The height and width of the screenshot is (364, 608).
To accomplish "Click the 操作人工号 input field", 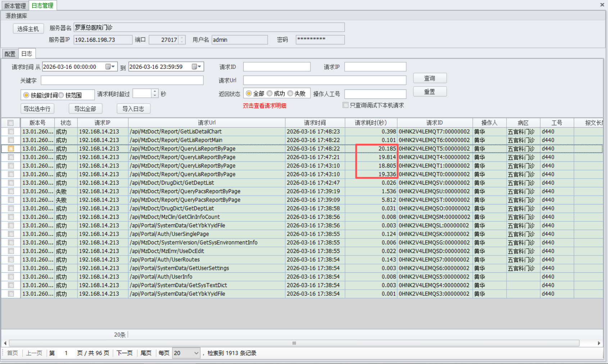I will pos(375,94).
